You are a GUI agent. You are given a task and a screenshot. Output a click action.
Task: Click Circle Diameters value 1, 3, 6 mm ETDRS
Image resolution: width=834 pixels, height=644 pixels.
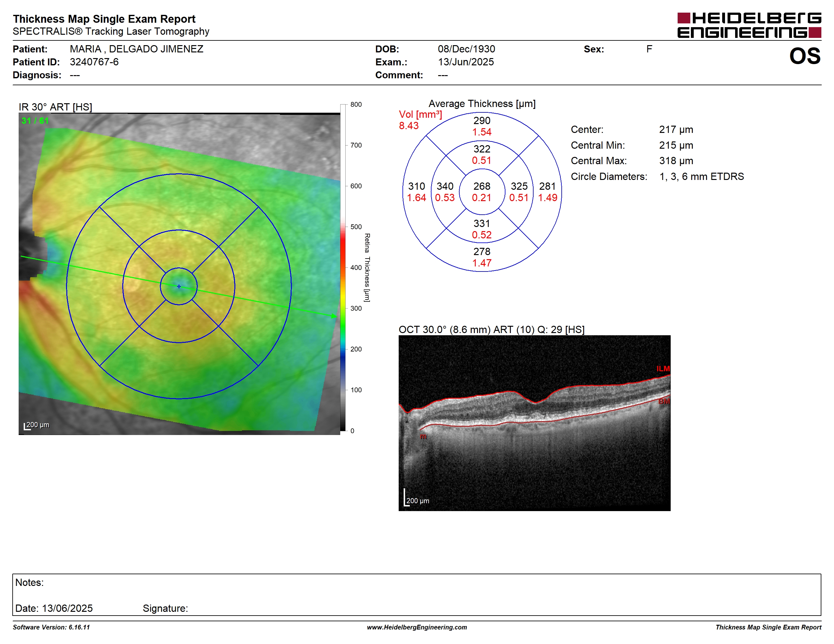[702, 177]
